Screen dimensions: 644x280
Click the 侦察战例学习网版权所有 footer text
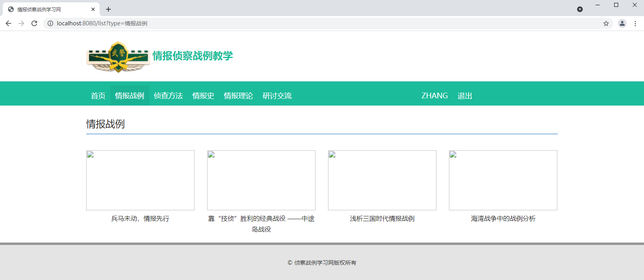[322, 263]
